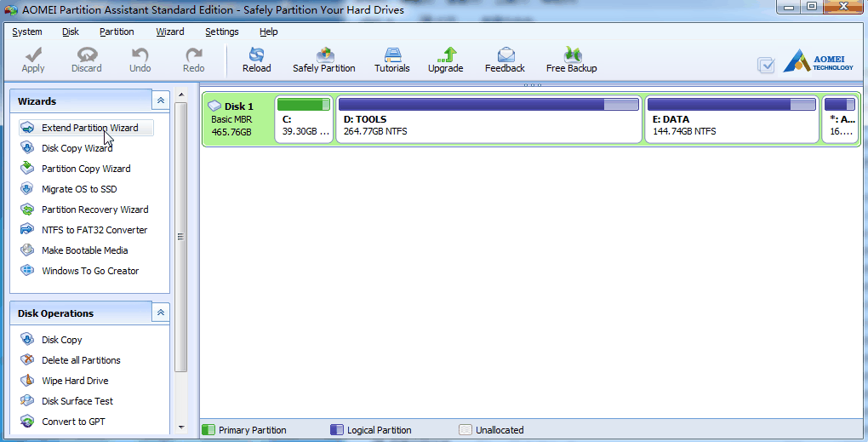This screenshot has width=868, height=442.
Task: Select the last unlabeled partition (*:)
Action: pos(840,119)
